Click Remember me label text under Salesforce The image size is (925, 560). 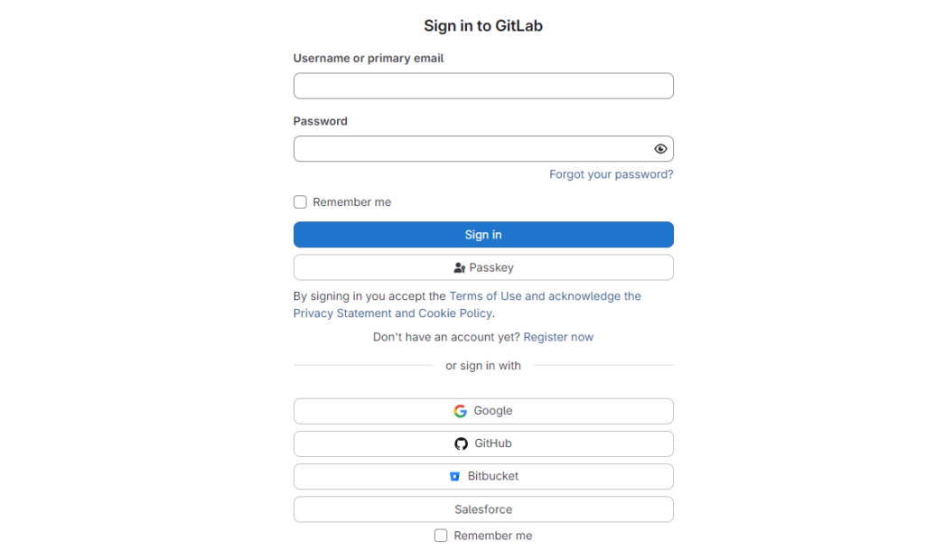(x=492, y=536)
